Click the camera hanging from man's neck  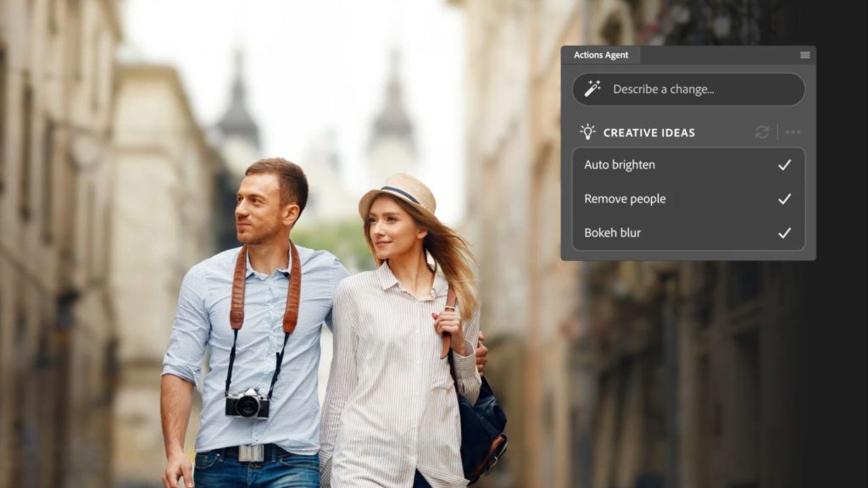coord(247,404)
